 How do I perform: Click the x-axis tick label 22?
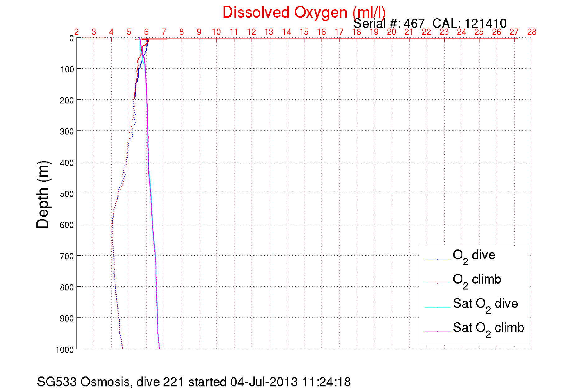pos(427,32)
